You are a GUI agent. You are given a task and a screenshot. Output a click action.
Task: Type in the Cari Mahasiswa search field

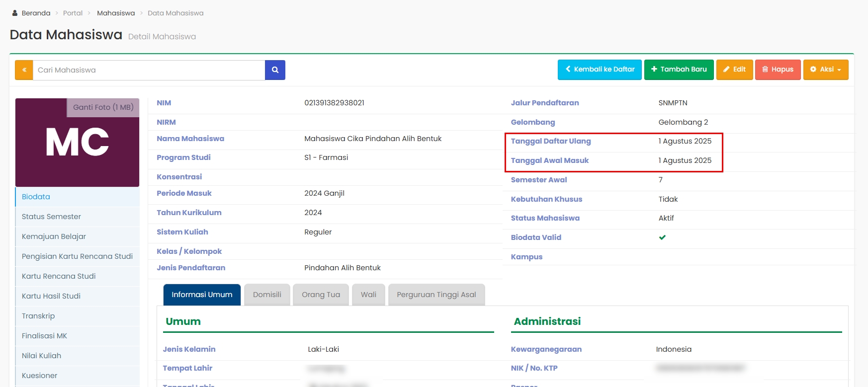pyautogui.click(x=149, y=70)
